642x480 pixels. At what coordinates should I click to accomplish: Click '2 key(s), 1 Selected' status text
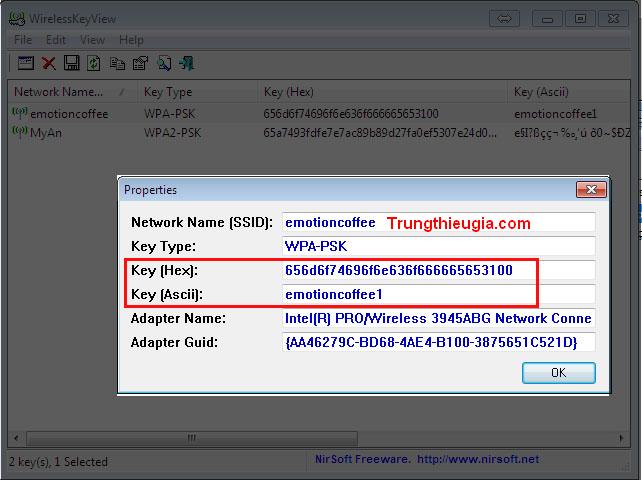pyautogui.click(x=58, y=462)
